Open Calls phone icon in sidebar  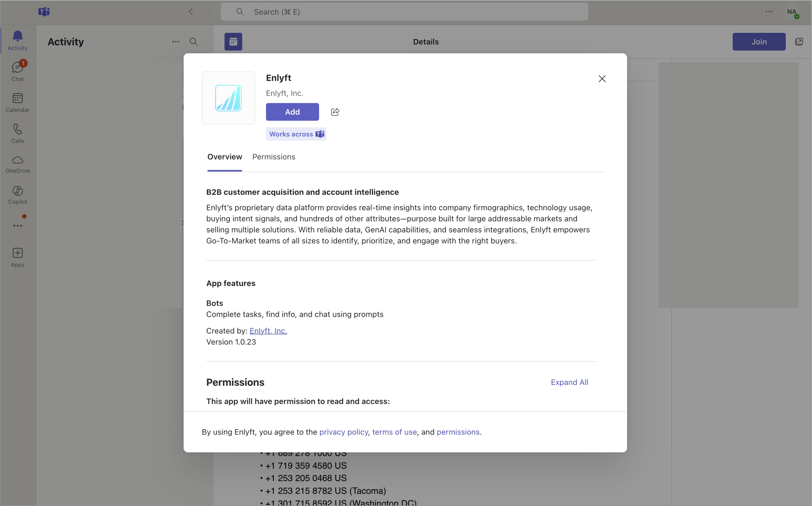18,133
